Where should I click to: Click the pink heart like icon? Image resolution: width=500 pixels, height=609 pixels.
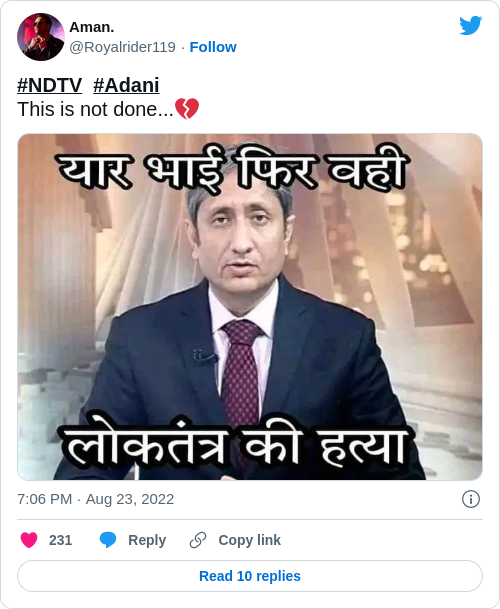[x=29, y=540]
